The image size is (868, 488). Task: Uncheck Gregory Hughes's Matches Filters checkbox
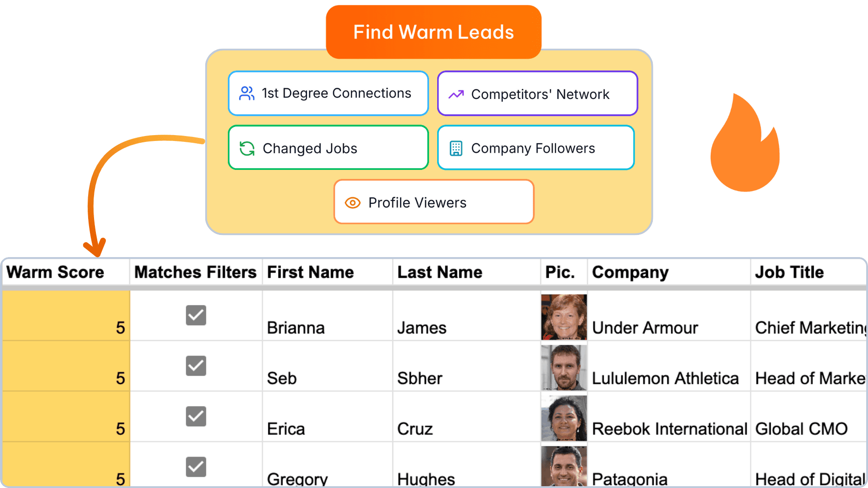point(195,467)
